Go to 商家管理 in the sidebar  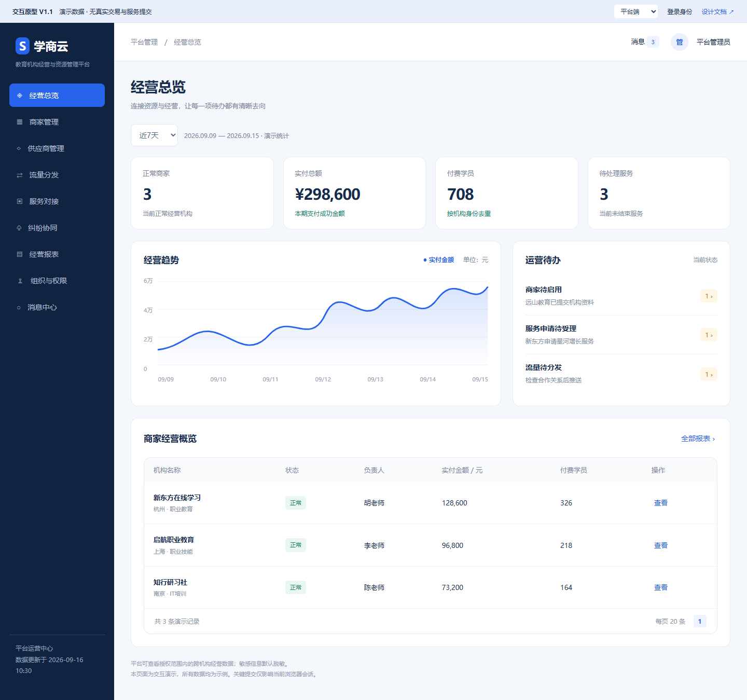57,122
